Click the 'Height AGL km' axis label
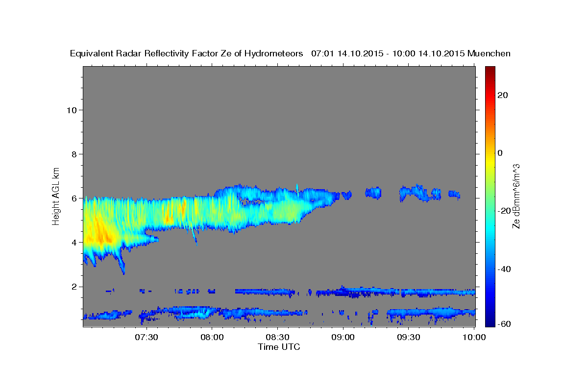 click(x=56, y=196)
